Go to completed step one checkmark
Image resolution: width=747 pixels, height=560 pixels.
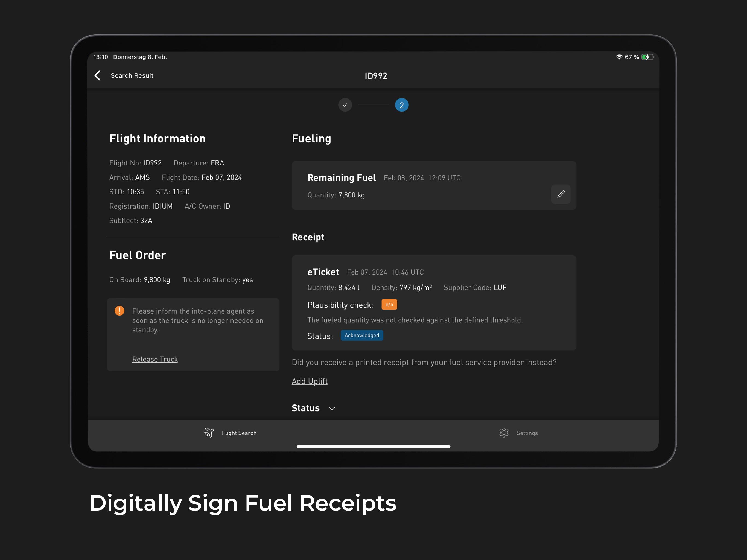[x=345, y=105]
